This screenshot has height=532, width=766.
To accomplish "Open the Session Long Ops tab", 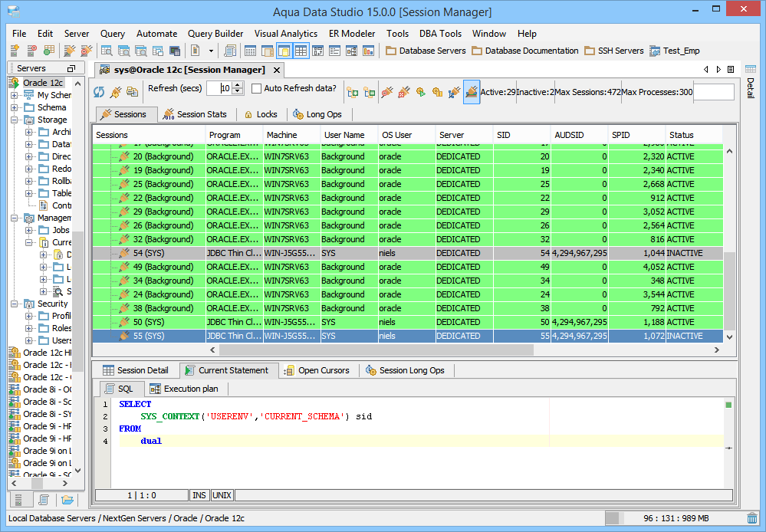I will pyautogui.click(x=406, y=370).
